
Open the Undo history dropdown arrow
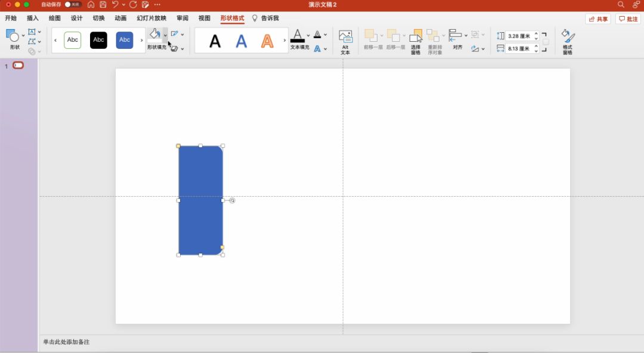point(123,5)
